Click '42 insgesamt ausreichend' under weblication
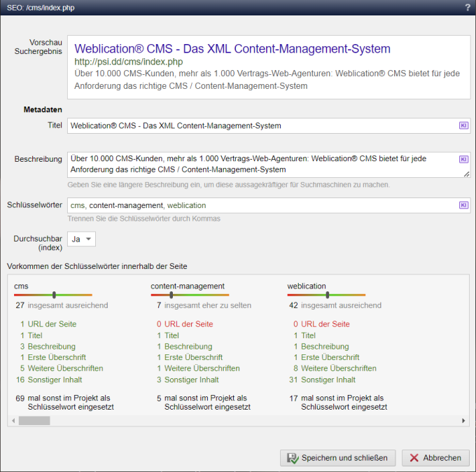Screen dimensions: 476x472 335,305
